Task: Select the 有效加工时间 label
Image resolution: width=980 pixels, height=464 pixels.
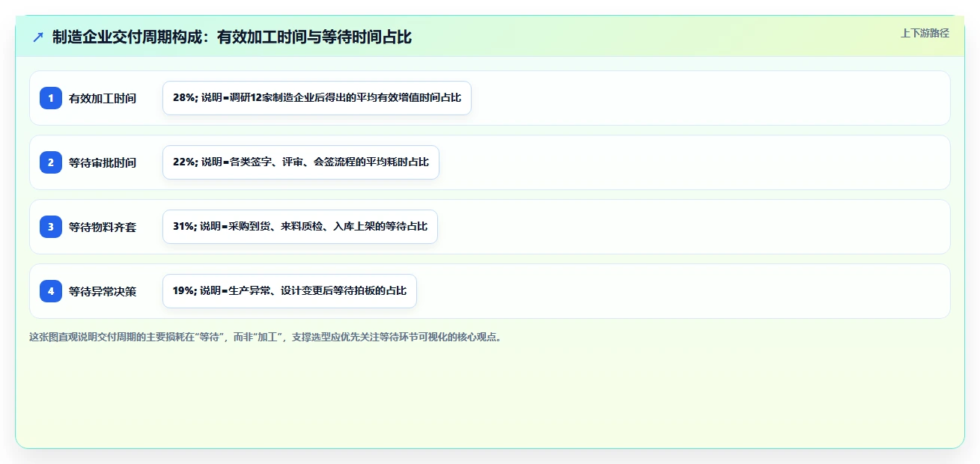Action: [103, 98]
